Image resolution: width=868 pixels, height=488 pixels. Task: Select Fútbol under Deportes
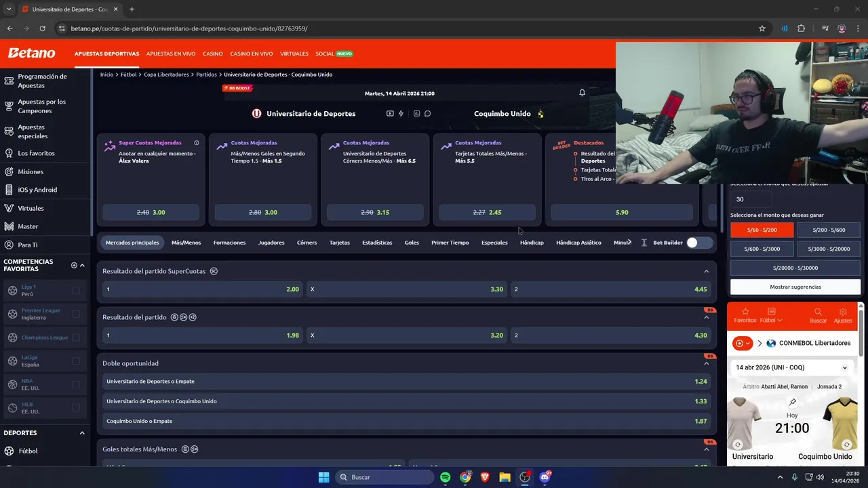tap(28, 451)
